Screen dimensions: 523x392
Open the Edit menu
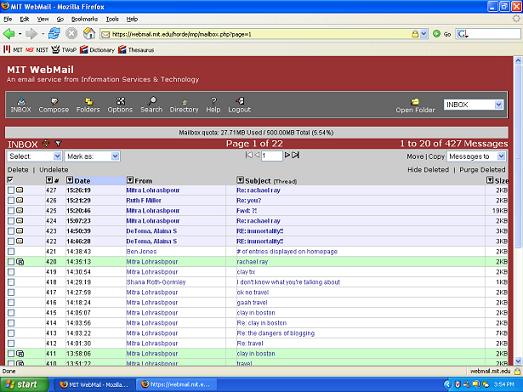[24, 19]
